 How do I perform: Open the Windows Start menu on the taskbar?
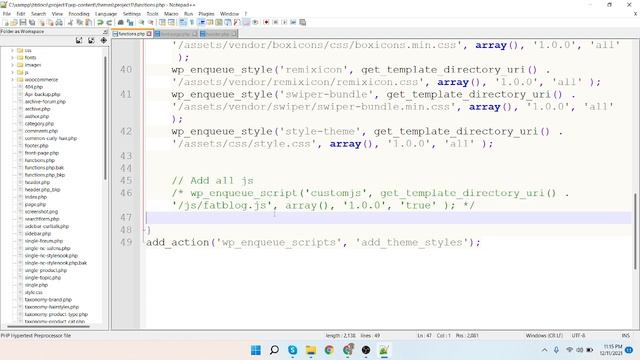tap(256, 350)
